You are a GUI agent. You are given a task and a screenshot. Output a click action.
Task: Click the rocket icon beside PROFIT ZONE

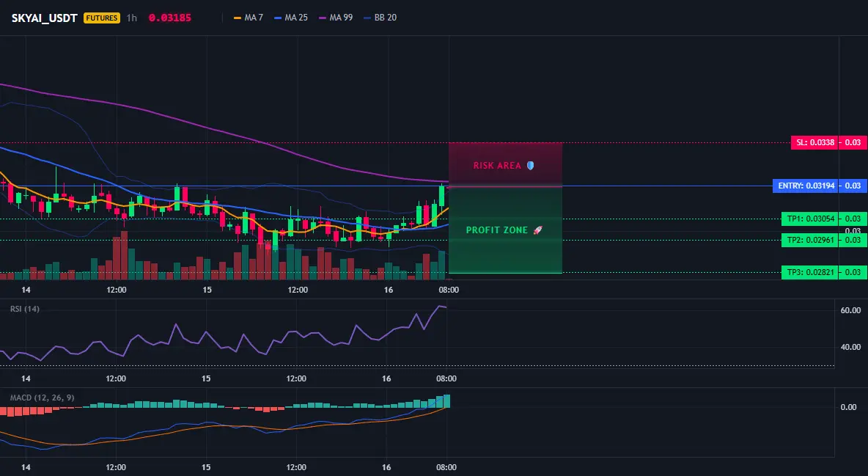537,230
